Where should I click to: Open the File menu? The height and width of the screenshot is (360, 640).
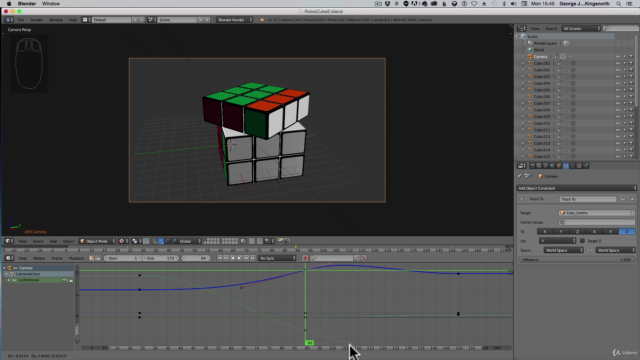pyautogui.click(x=20, y=20)
